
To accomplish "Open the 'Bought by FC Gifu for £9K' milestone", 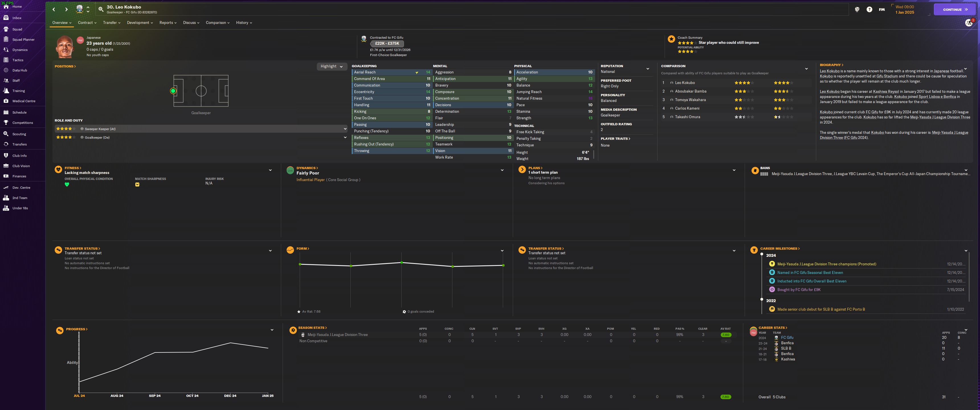I will tap(799, 290).
